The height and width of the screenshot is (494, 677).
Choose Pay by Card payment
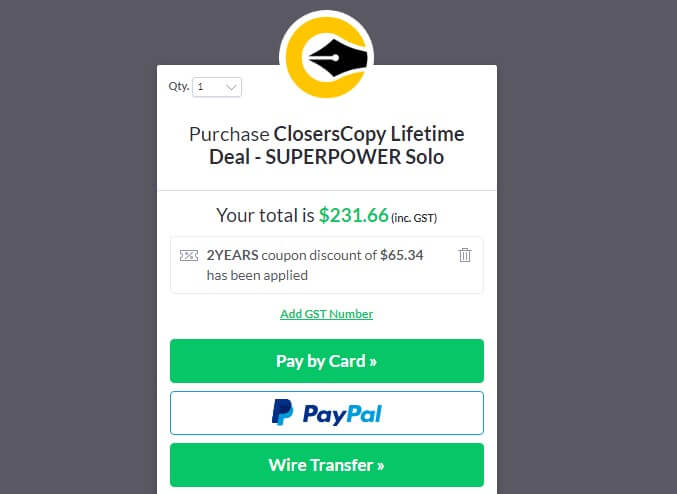327,361
